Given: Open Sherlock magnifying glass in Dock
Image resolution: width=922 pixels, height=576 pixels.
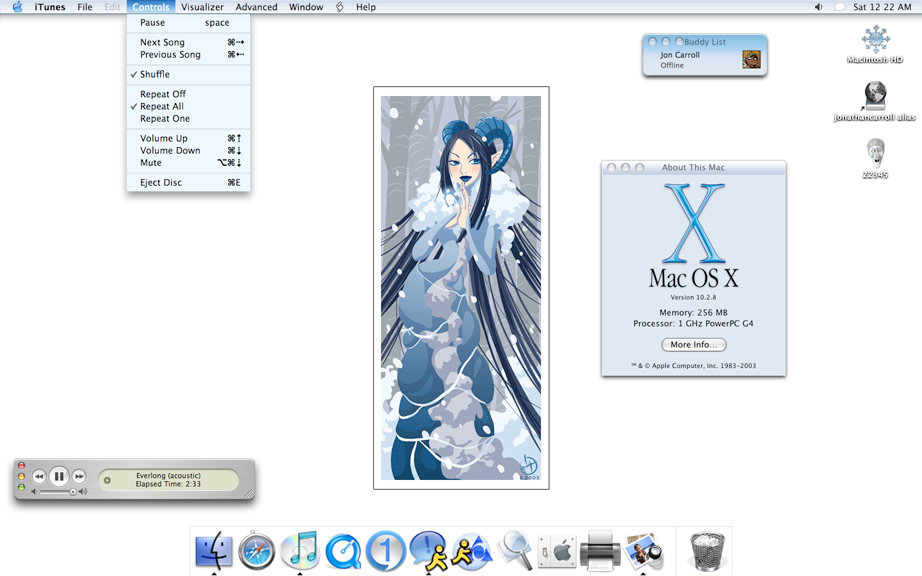Looking at the screenshot, I should pyautogui.click(x=515, y=550).
